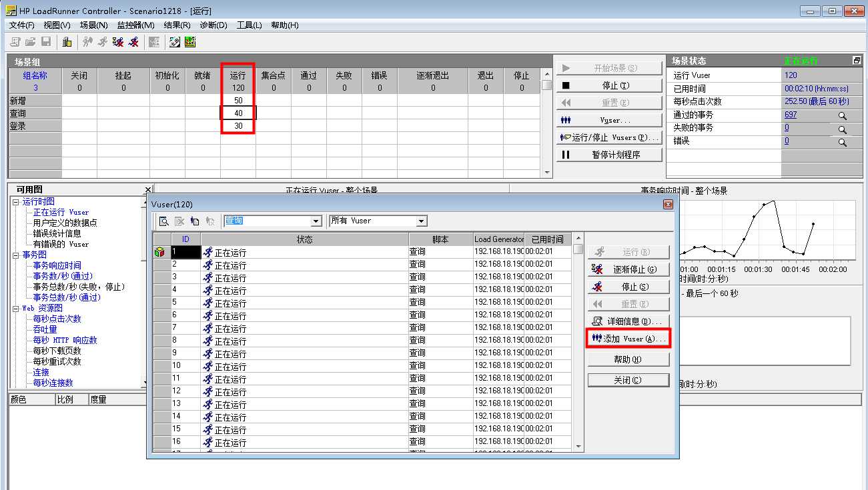Click 停止(S) in the Vuser dialog
This screenshot has height=490, width=868.
point(628,287)
